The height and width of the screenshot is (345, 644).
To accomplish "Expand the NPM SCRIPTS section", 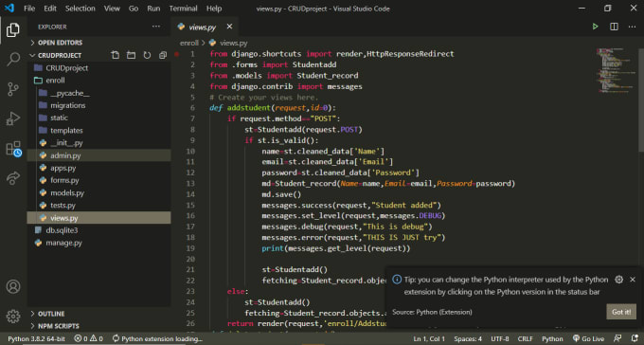I will (x=99, y=326).
